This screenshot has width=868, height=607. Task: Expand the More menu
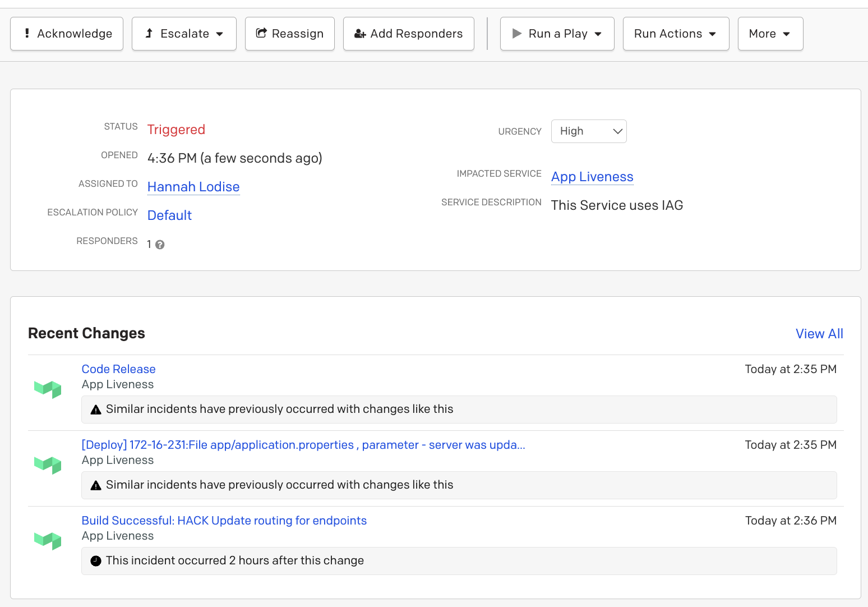click(770, 33)
